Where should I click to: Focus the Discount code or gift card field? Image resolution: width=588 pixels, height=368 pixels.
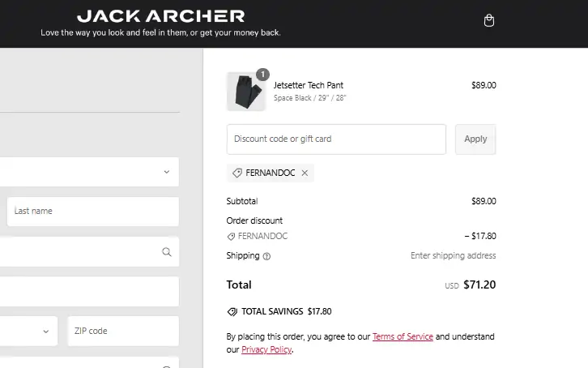[336, 139]
